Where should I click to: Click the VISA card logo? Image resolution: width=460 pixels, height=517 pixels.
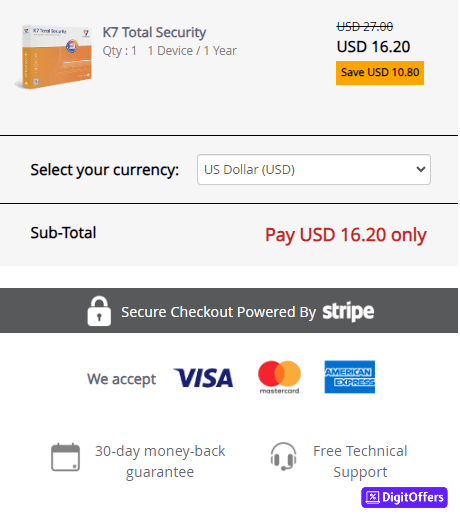(x=203, y=378)
